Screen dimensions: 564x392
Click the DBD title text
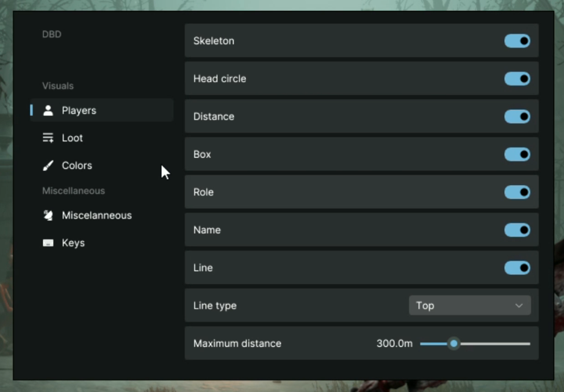point(52,34)
